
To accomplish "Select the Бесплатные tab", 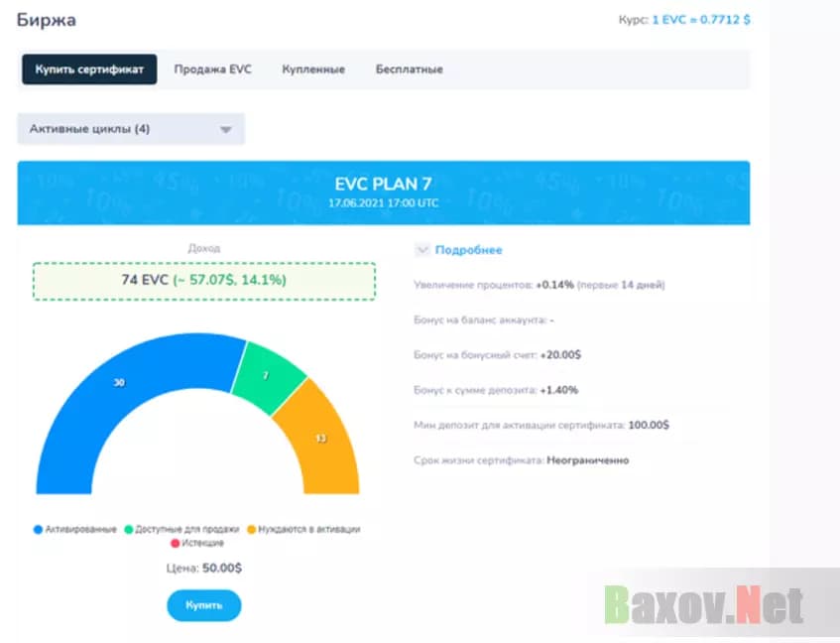I will [409, 69].
